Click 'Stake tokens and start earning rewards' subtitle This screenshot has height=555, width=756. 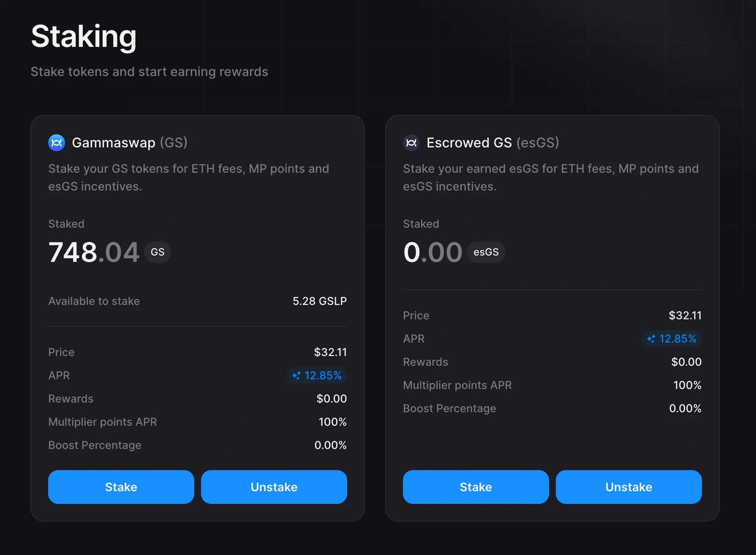point(150,72)
